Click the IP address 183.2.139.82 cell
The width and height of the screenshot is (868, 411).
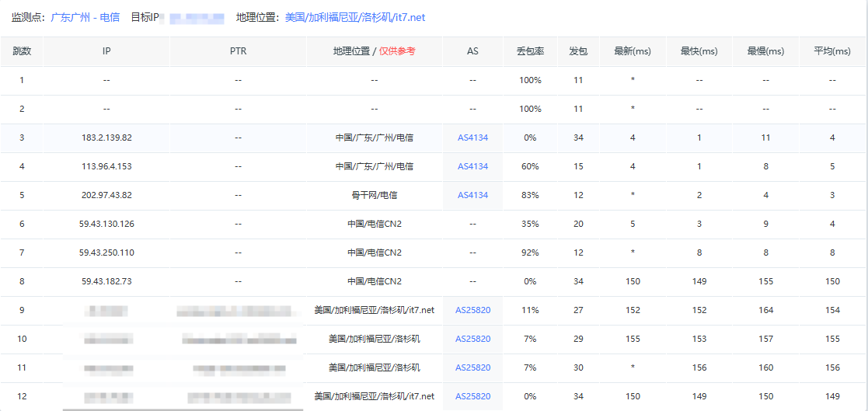106,138
